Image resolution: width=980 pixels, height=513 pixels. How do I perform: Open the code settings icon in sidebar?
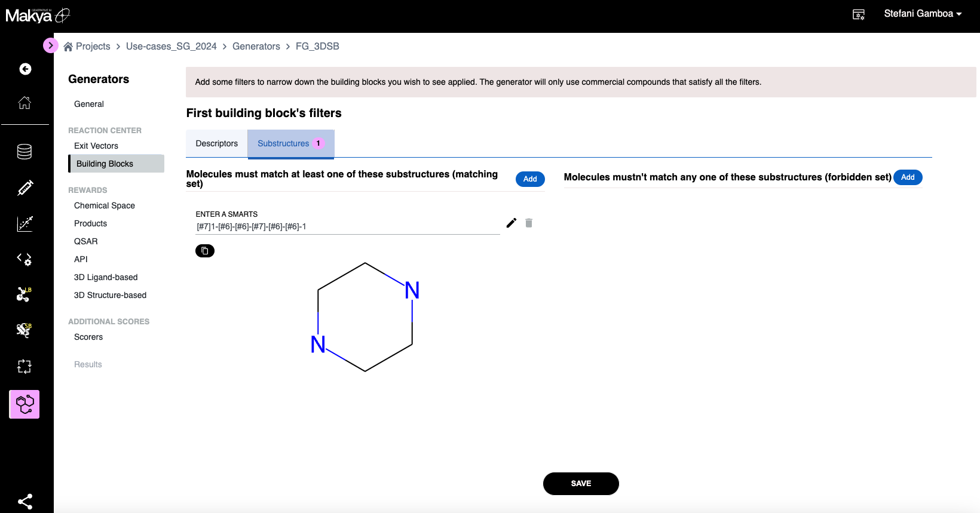click(24, 259)
